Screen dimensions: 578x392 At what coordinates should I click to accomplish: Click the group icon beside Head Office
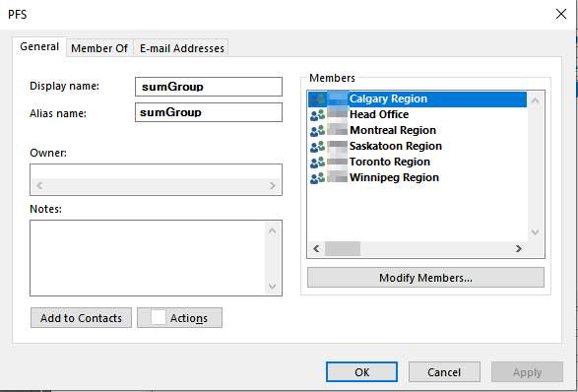point(317,114)
